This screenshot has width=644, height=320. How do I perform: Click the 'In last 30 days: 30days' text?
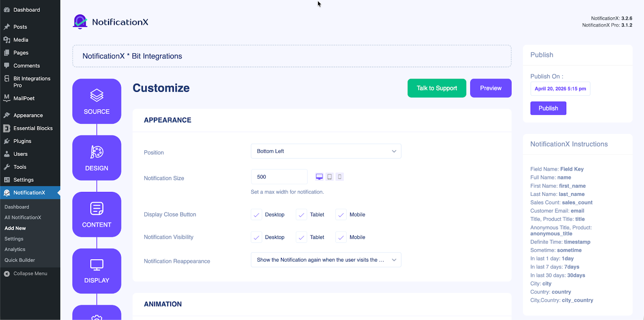(558, 275)
